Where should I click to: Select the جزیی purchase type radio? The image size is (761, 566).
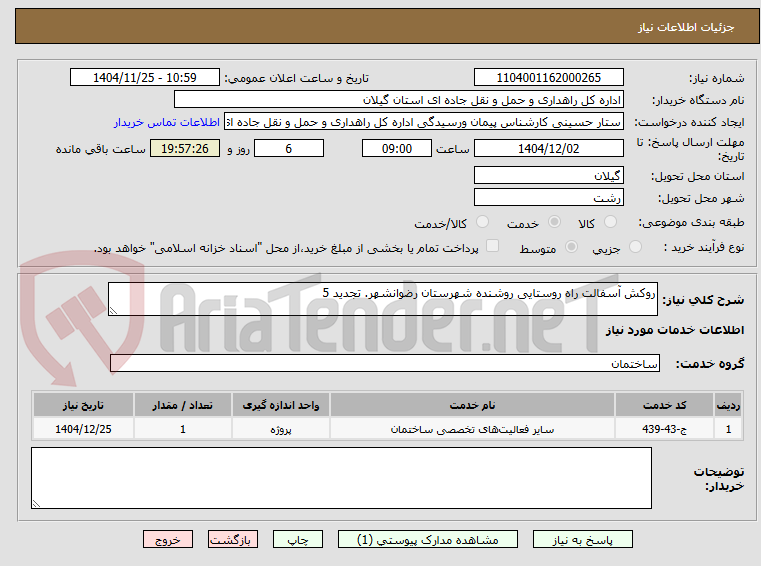point(635,247)
